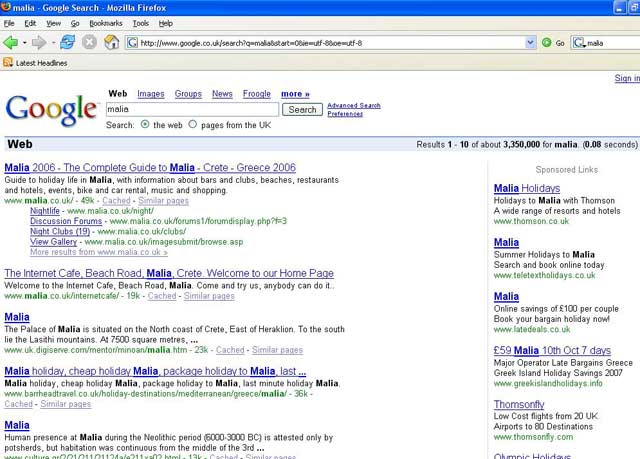Switch to Froogle search

(x=257, y=94)
